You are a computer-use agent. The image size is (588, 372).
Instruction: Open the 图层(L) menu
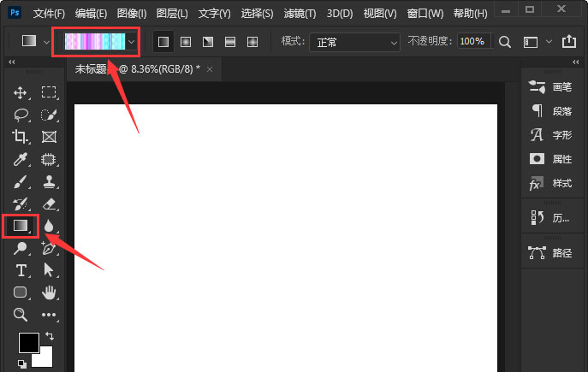[x=172, y=14]
